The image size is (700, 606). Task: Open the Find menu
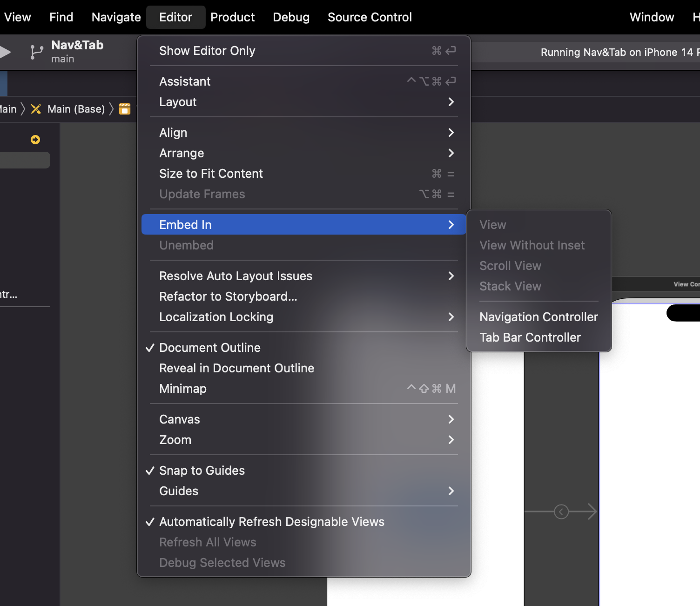(61, 17)
